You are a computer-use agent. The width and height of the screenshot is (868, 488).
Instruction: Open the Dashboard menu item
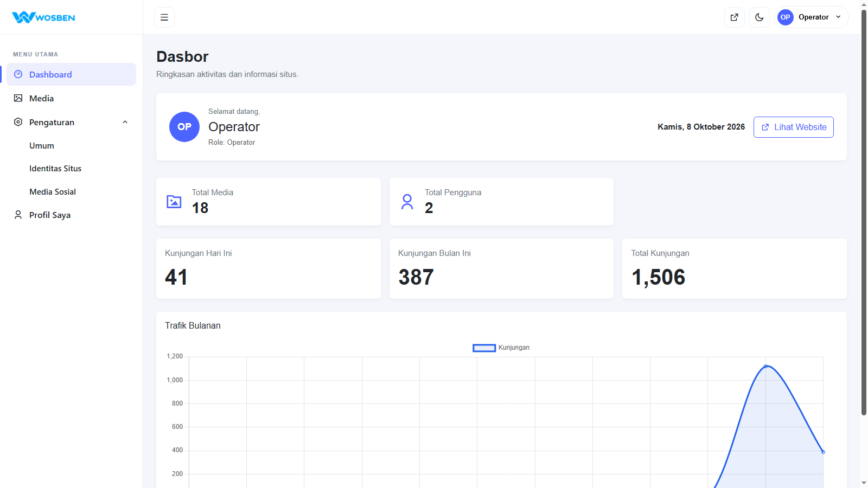[71, 74]
